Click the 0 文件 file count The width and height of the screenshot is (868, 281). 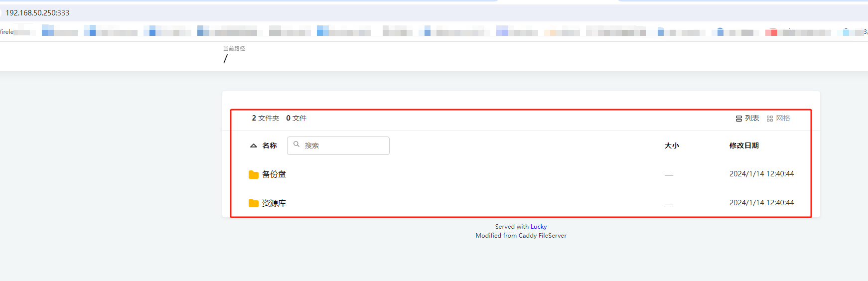(x=296, y=118)
